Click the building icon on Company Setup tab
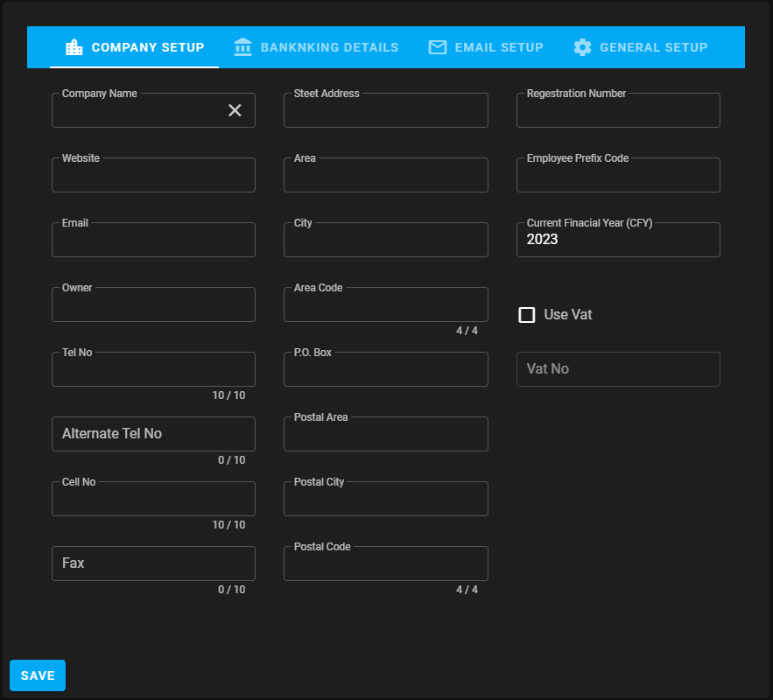The width and height of the screenshot is (773, 700). [x=74, y=47]
